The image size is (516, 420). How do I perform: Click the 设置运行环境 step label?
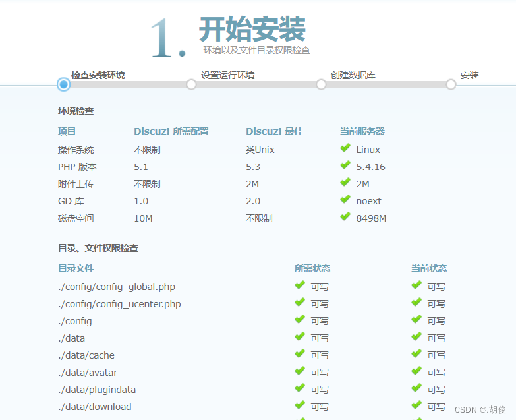228,75
